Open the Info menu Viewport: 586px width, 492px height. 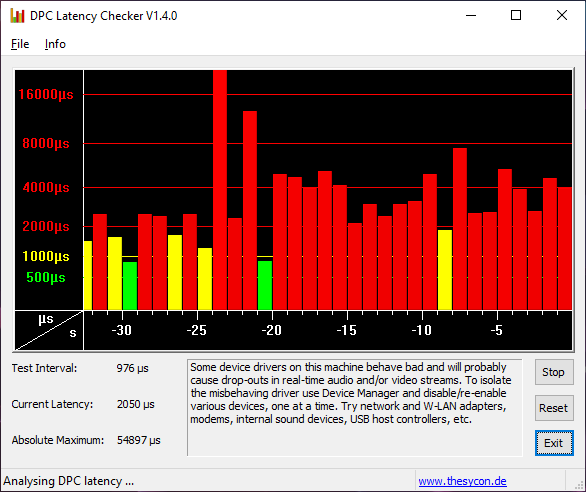point(55,44)
